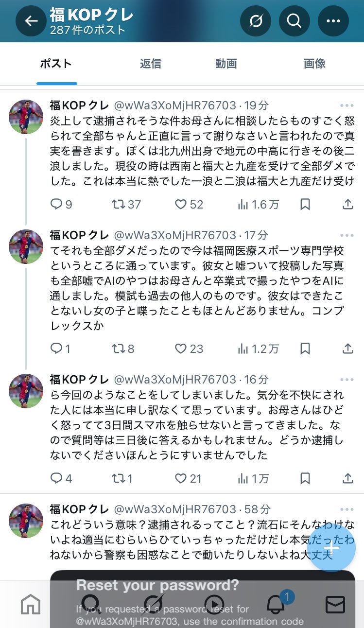The image size is (364, 628).
Task: View analytics of the 1.2万 views post
Action: (258, 349)
